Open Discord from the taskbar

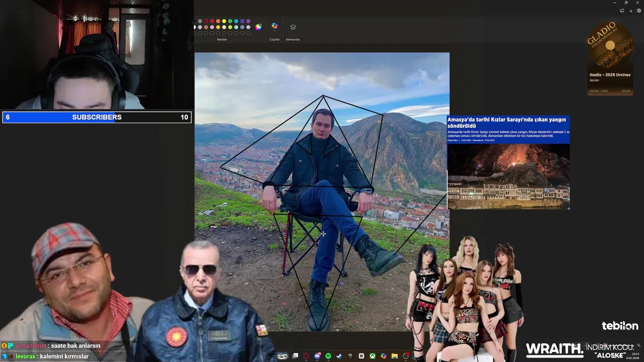317,356
